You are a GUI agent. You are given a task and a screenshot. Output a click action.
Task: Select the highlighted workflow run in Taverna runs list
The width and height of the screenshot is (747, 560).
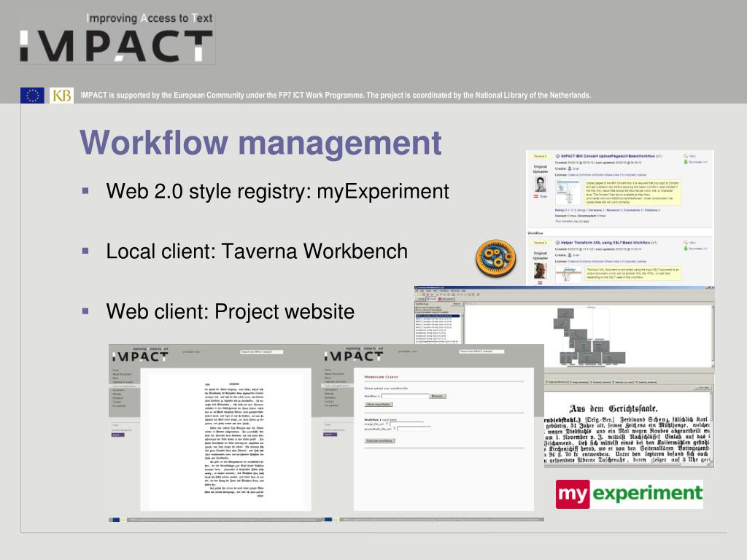[438, 316]
